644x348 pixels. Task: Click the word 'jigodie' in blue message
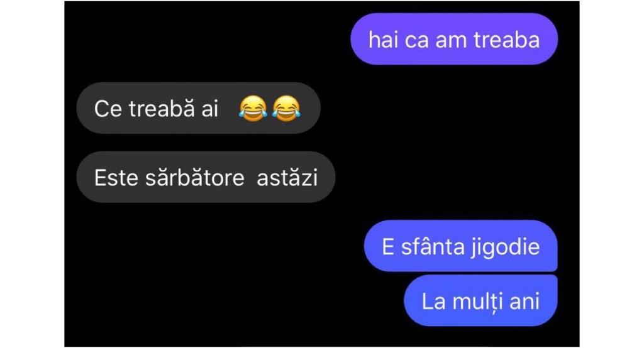click(x=505, y=247)
